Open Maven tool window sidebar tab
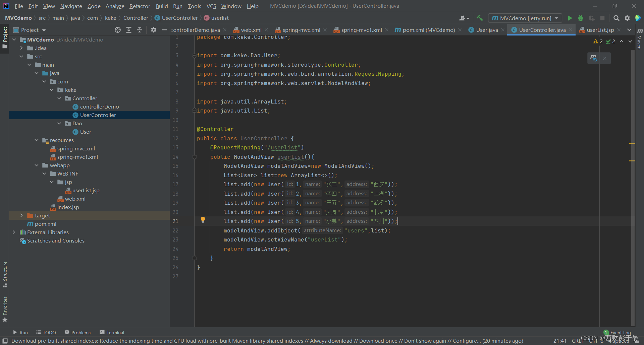The height and width of the screenshot is (345, 644). click(639, 40)
